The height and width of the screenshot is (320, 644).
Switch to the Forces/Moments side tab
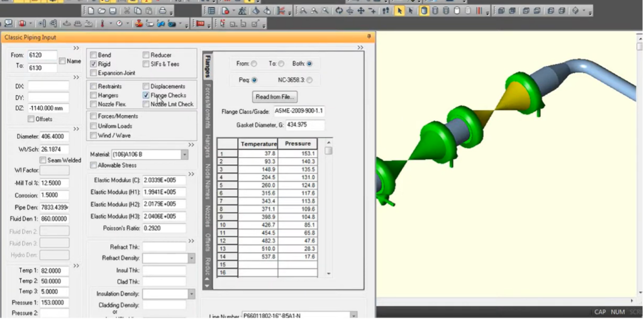pyautogui.click(x=208, y=105)
